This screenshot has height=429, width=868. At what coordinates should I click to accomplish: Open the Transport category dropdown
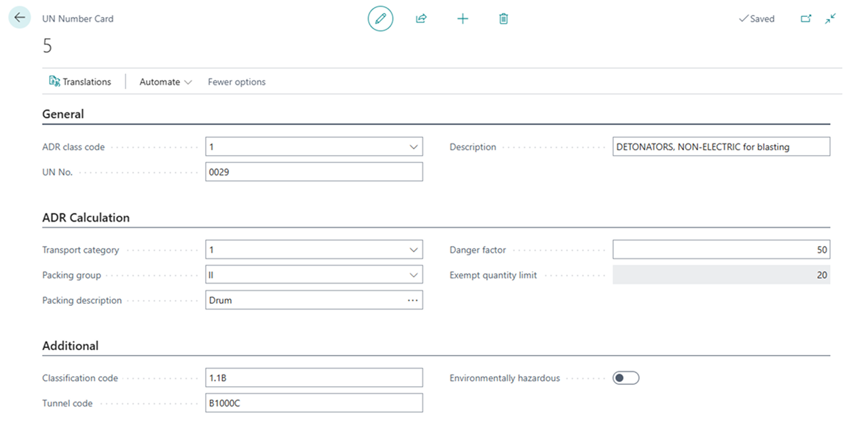pos(414,250)
